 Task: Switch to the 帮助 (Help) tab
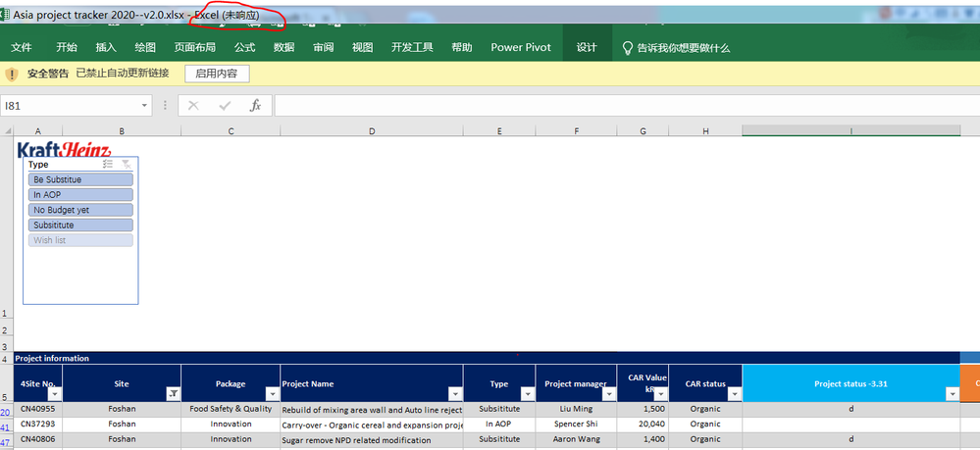(x=462, y=47)
